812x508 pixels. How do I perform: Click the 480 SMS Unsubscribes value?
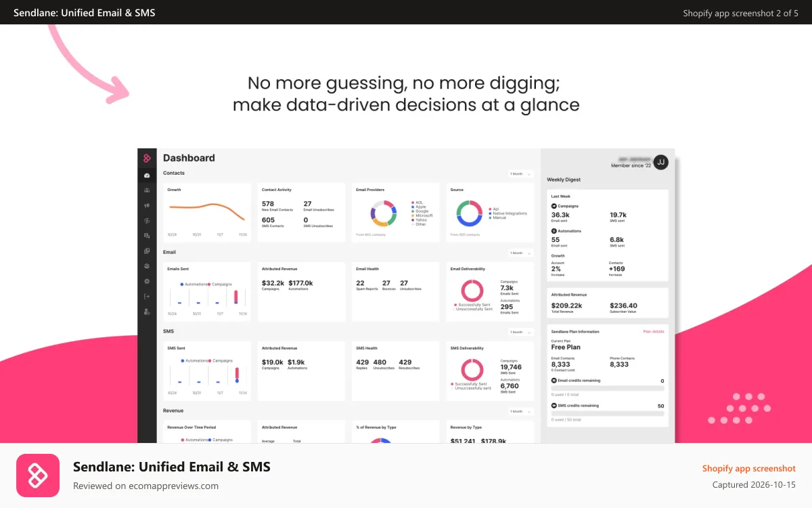click(x=380, y=362)
